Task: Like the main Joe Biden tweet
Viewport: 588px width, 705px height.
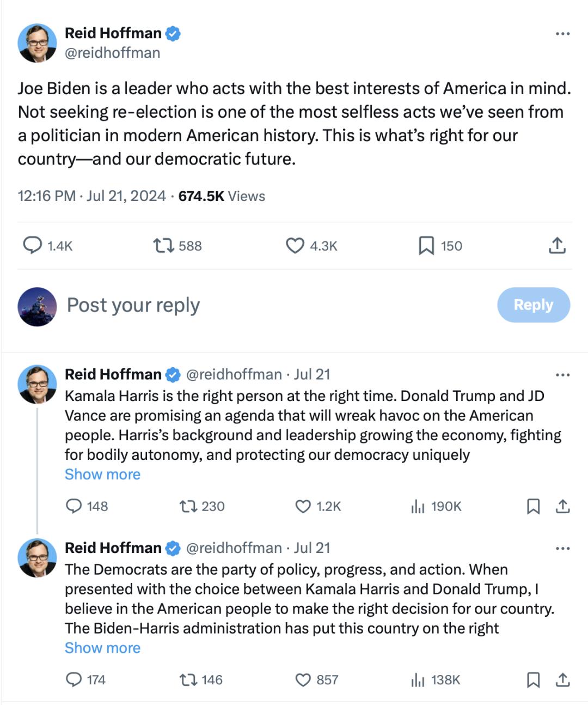Action: (x=295, y=246)
